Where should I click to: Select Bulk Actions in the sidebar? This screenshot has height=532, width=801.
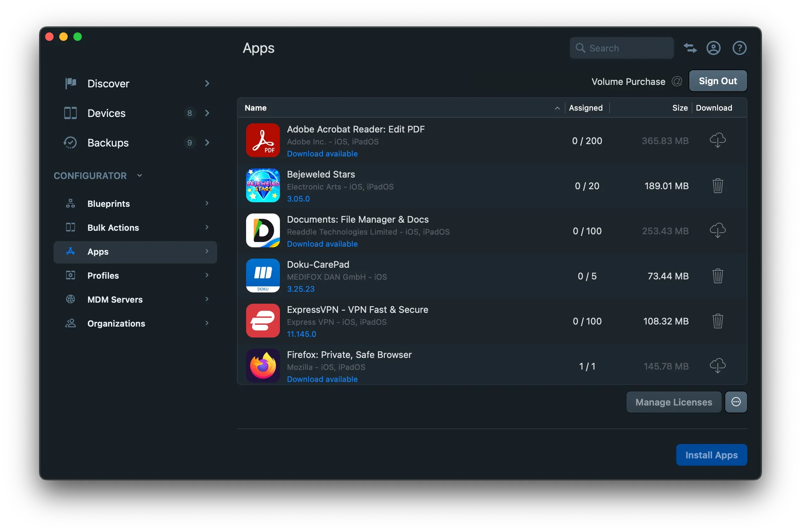pos(113,228)
